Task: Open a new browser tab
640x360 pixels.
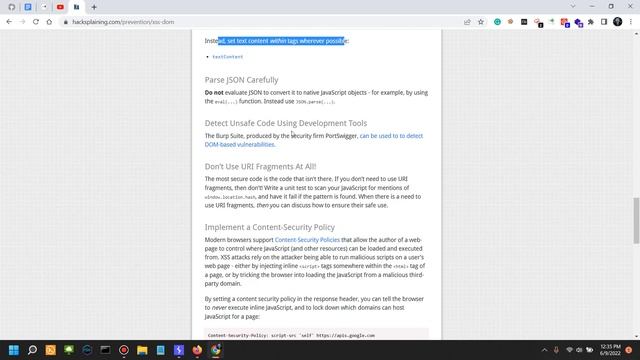Action: tap(94, 7)
